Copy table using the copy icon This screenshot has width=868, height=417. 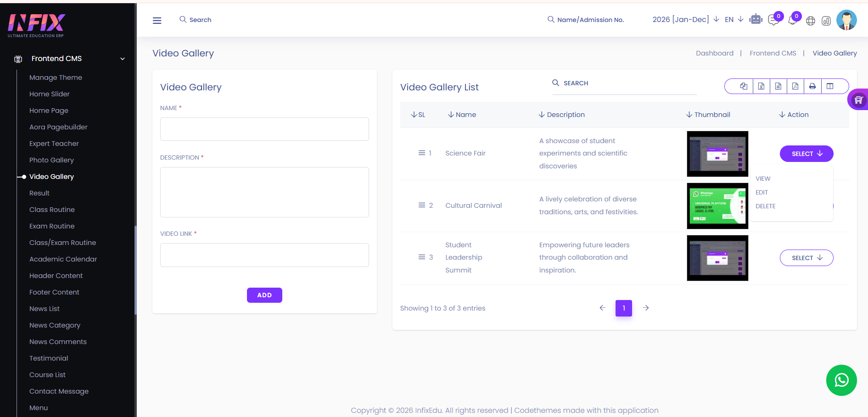pyautogui.click(x=744, y=86)
